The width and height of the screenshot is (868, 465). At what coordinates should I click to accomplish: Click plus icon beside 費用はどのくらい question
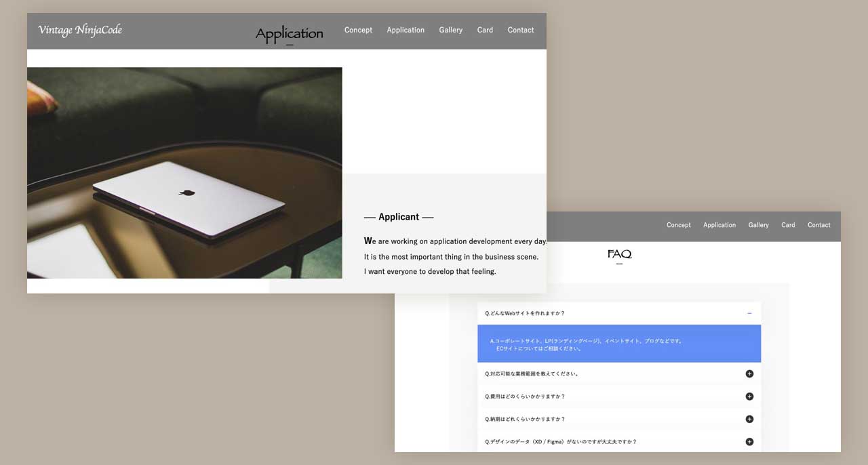coord(749,397)
